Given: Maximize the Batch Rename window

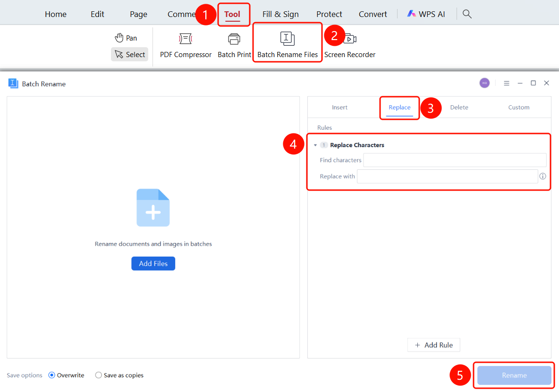Looking at the screenshot, I should pyautogui.click(x=533, y=83).
